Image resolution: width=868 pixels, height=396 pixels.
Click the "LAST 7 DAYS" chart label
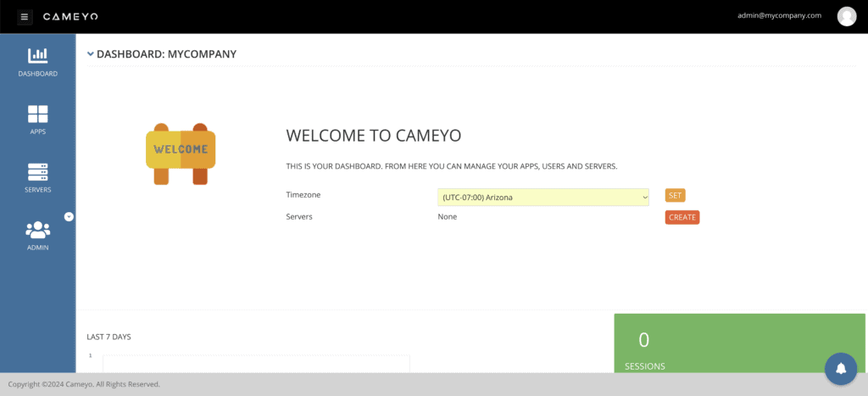pyautogui.click(x=109, y=337)
